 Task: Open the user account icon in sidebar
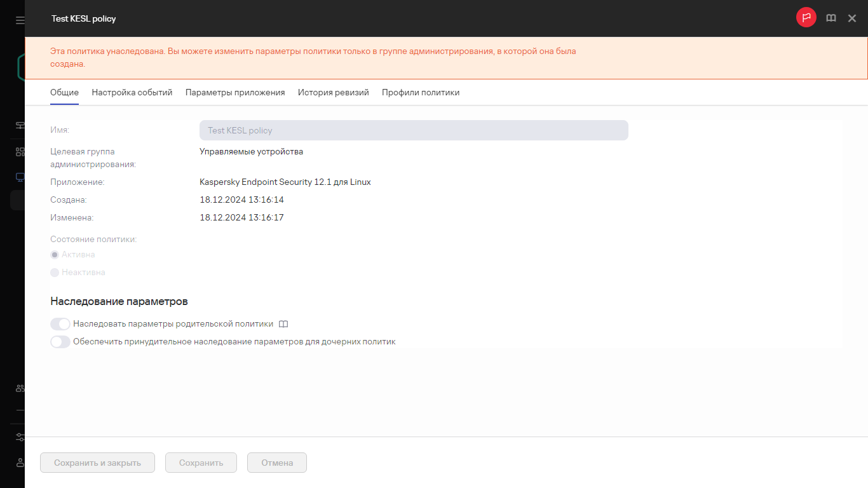[20, 463]
